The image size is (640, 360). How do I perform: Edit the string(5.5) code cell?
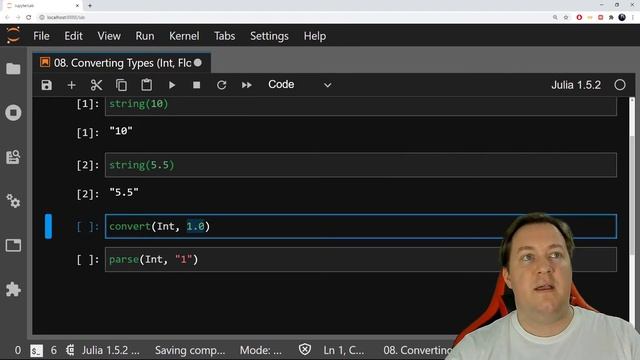point(361,165)
